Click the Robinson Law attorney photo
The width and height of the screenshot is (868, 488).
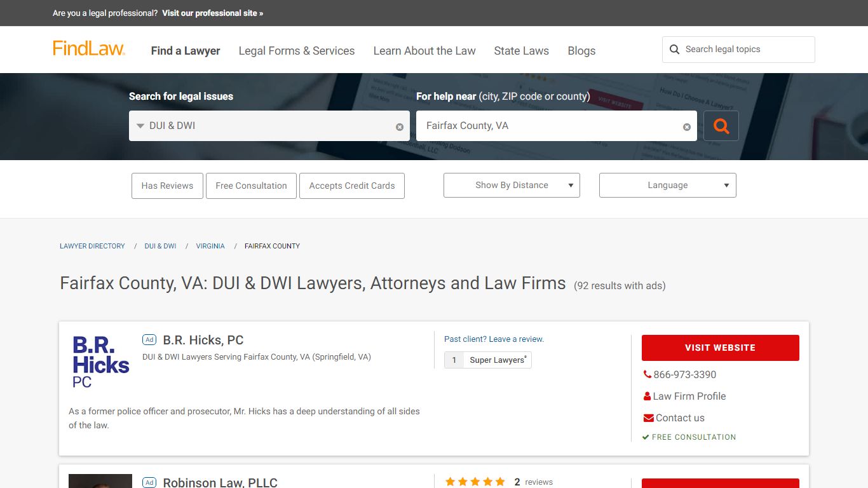(100, 481)
